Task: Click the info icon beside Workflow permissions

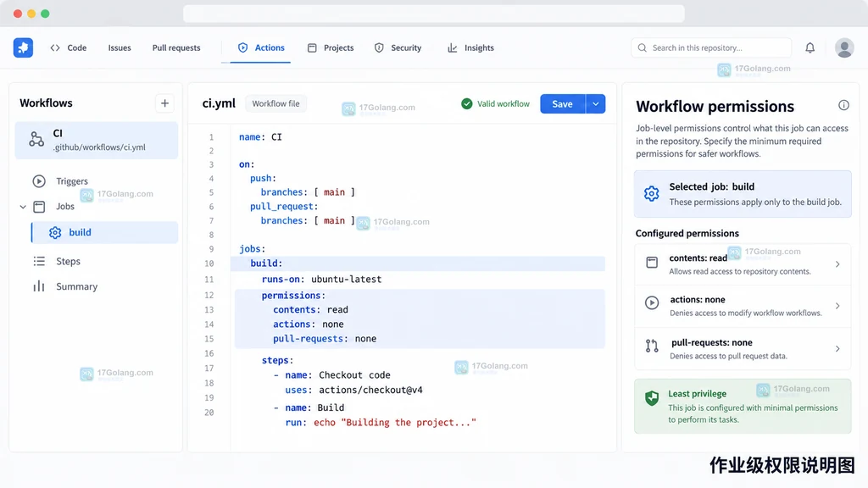Action: pos(843,105)
